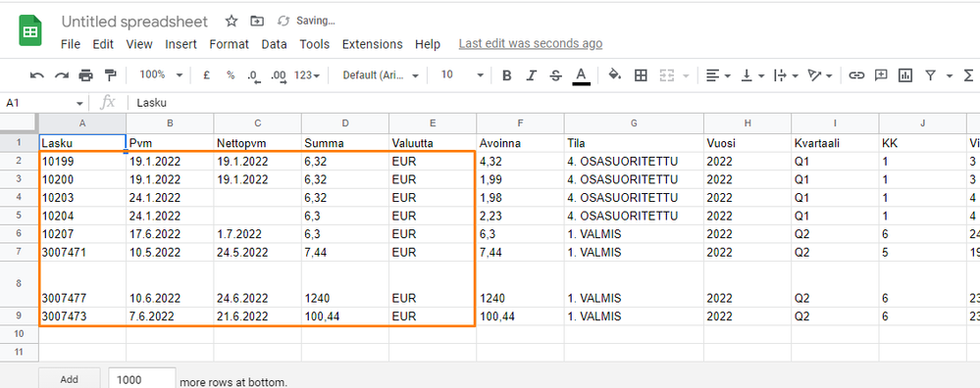The width and height of the screenshot is (980, 388).
Task: Decrease decimal places
Action: click(253, 75)
